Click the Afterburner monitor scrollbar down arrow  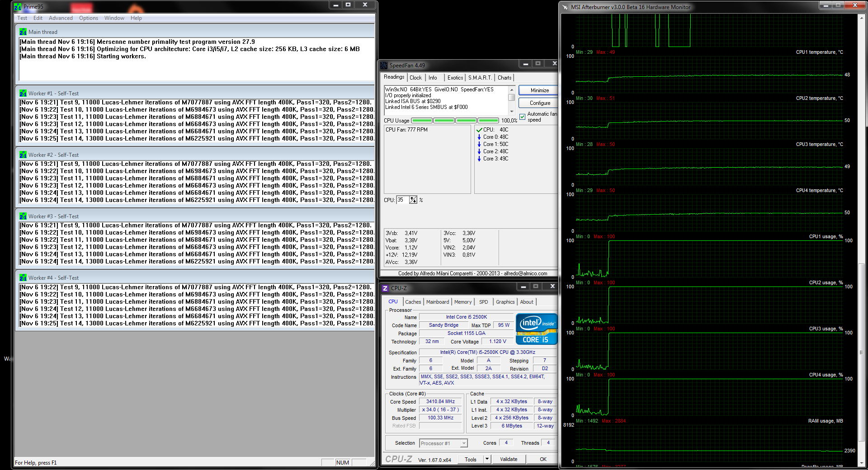(x=861, y=463)
